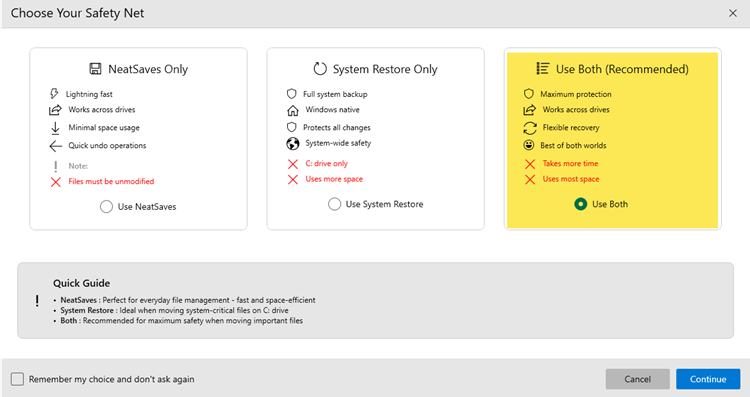Close the Choose Your Safety Net dialog
Image resolution: width=750 pixels, height=397 pixels.
(x=733, y=13)
